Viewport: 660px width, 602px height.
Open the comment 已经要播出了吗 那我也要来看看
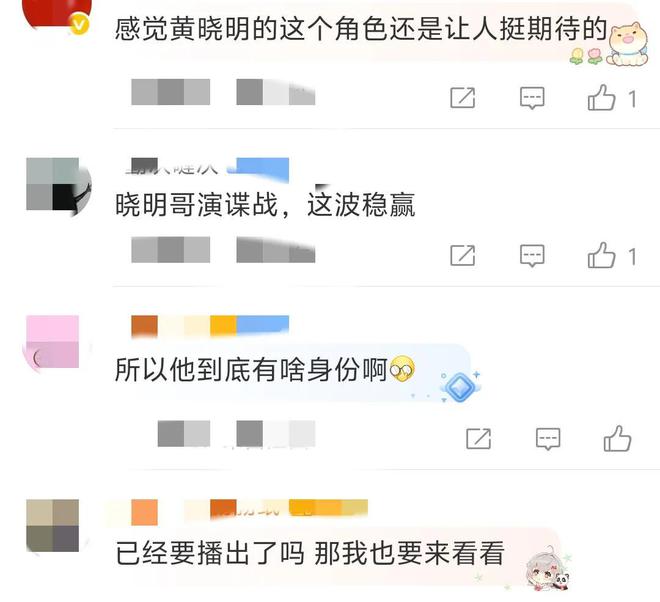tap(310, 553)
